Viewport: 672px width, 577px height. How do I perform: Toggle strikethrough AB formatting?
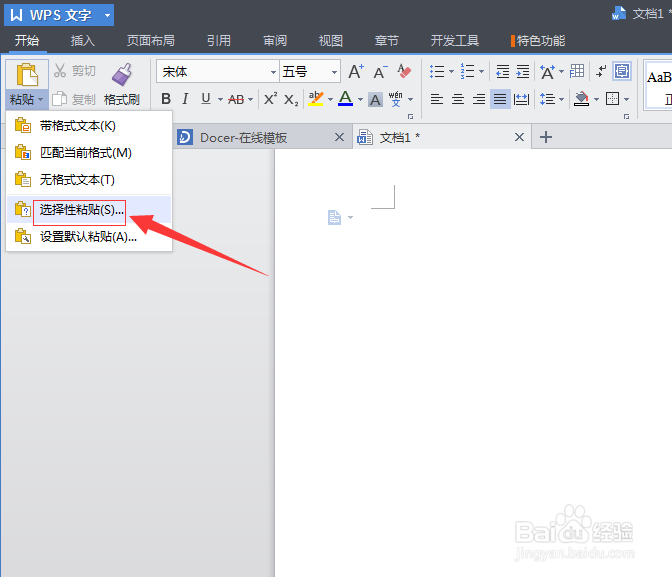pyautogui.click(x=236, y=99)
